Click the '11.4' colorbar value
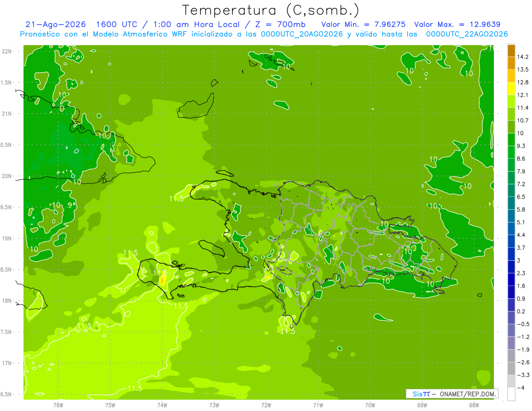532x411 pixels. click(x=523, y=108)
